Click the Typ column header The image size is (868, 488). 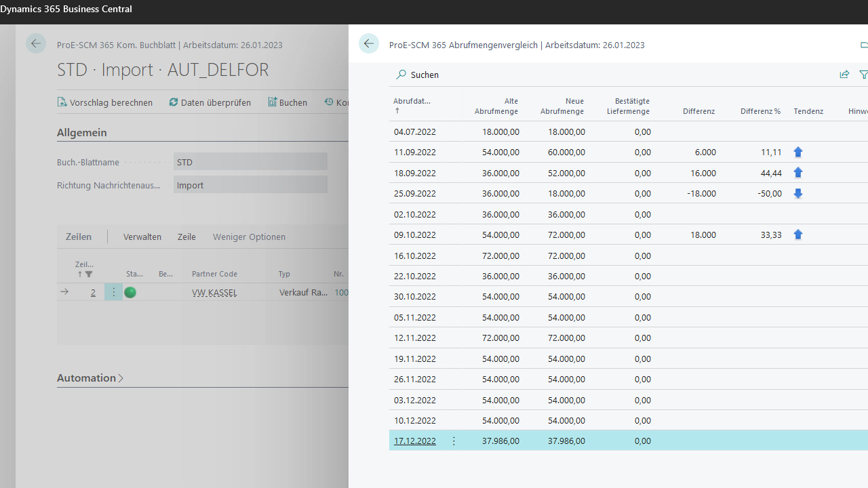coord(284,274)
